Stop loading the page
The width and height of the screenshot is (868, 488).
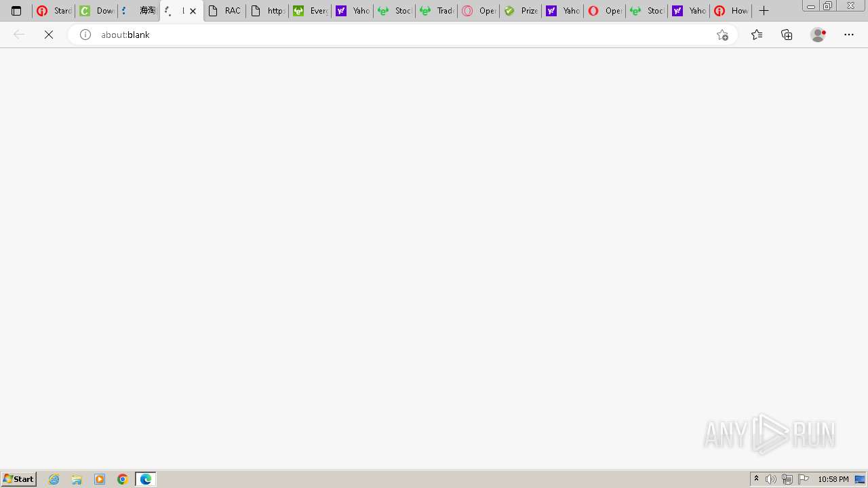(49, 35)
